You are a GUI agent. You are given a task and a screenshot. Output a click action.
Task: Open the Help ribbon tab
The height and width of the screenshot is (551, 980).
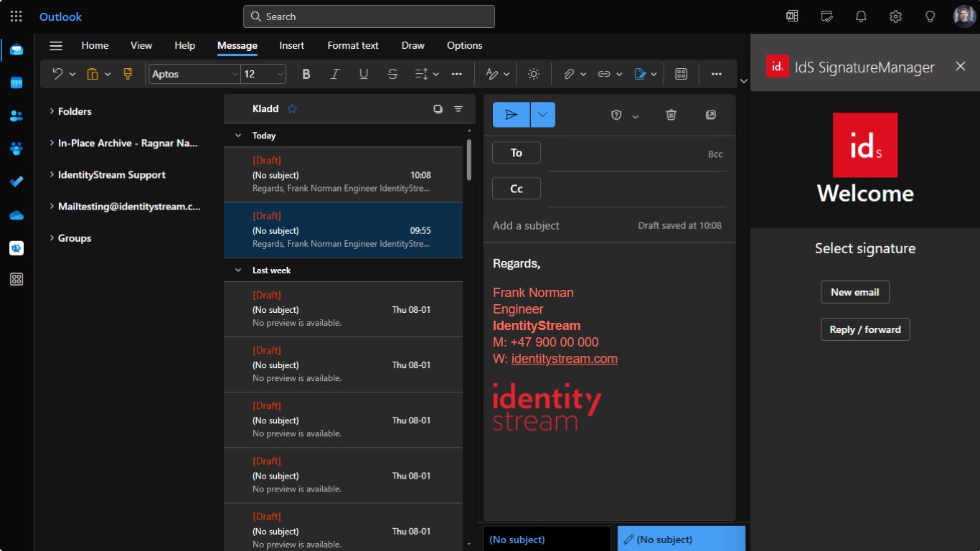(x=185, y=45)
